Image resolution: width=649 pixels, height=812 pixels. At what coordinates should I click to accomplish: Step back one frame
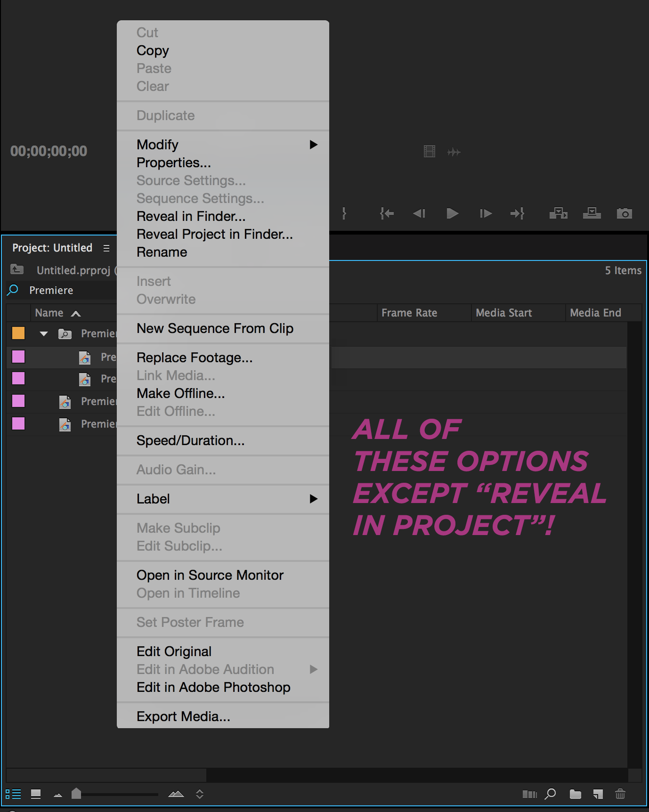pos(419,213)
